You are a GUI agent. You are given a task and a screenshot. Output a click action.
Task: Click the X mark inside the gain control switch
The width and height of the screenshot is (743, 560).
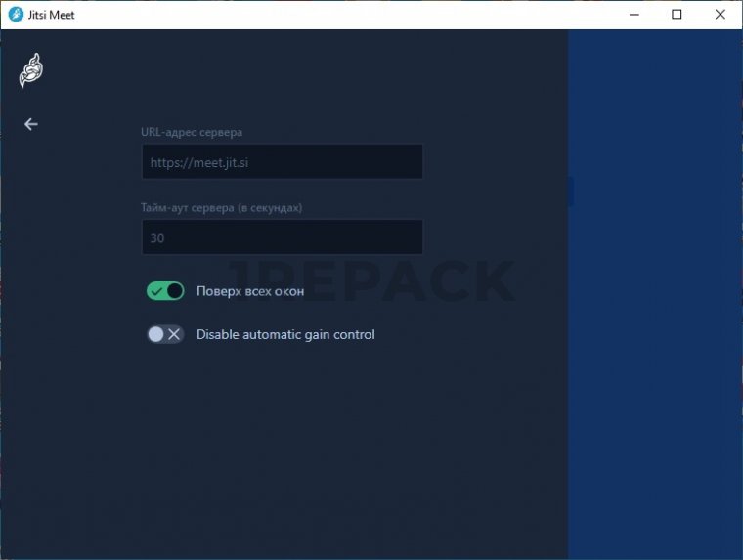174,334
